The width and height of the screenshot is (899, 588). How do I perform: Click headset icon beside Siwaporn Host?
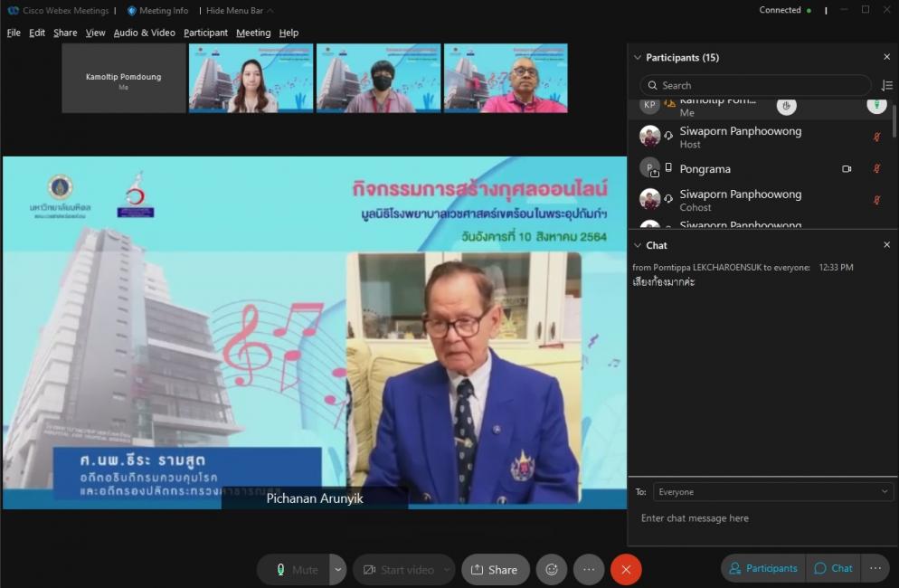pos(668,136)
